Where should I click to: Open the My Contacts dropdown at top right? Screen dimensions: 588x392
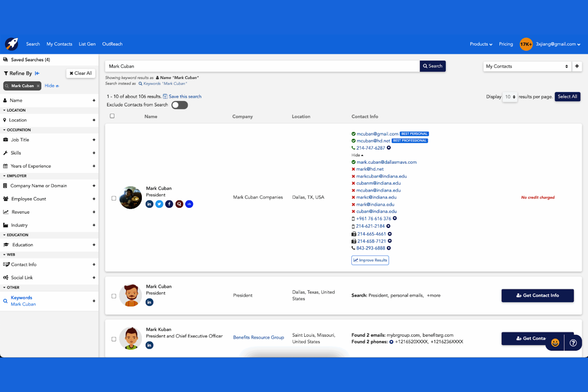[527, 66]
